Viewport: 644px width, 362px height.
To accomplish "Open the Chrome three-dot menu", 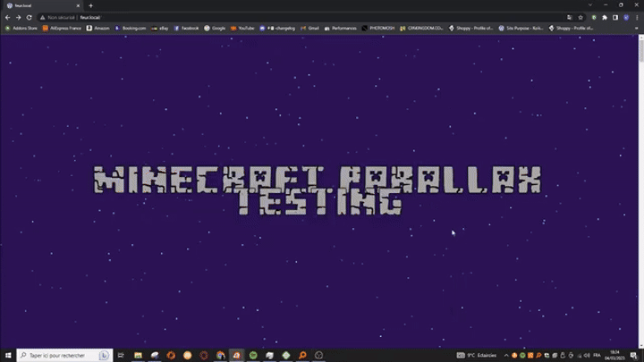I will tap(637, 18).
